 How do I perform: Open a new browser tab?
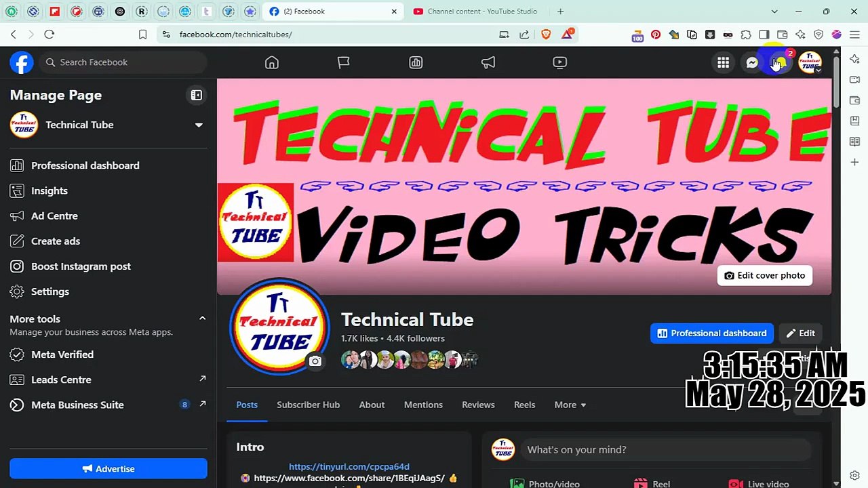[560, 12]
